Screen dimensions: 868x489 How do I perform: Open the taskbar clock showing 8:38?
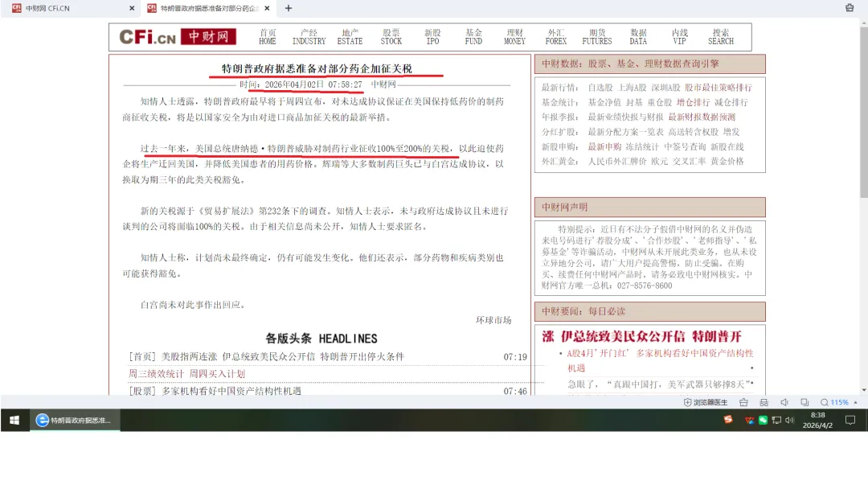click(817, 420)
